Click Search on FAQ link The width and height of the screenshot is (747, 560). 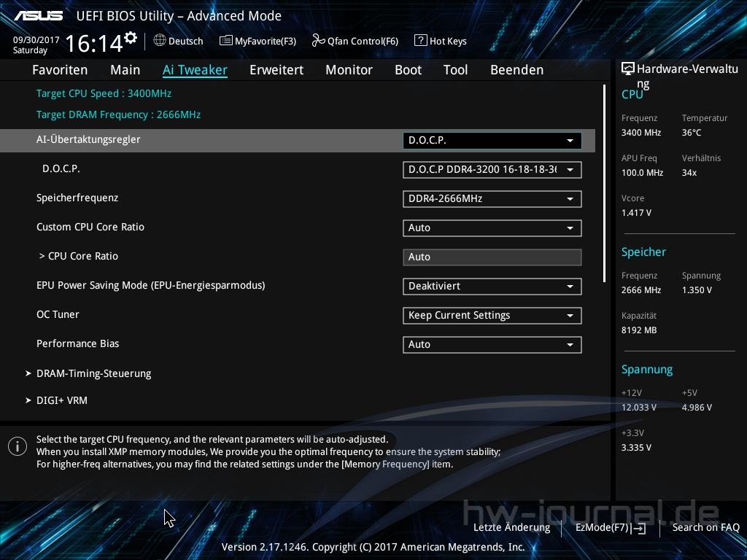pyautogui.click(x=706, y=528)
